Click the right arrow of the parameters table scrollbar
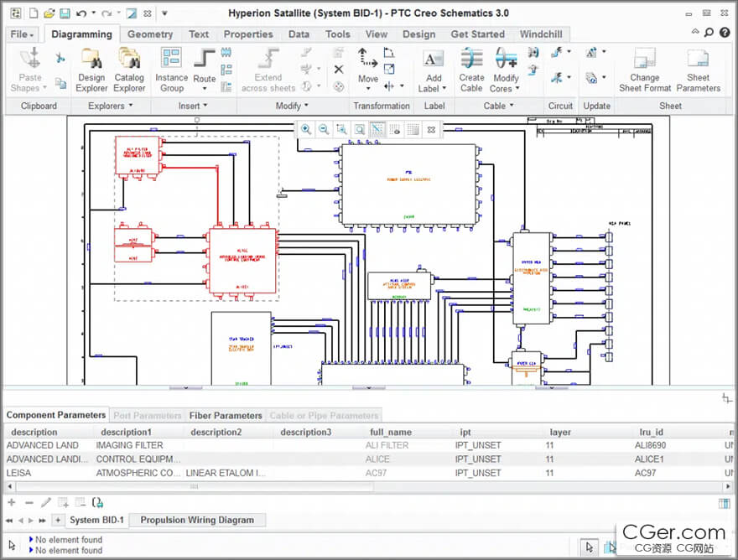Viewport: 738px width, 560px height. pyautogui.click(x=728, y=486)
